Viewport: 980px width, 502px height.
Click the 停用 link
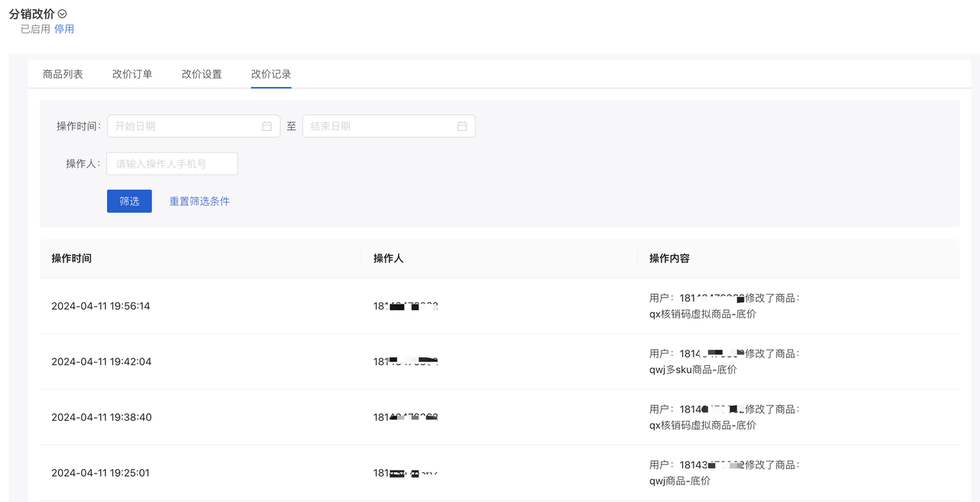pos(64,29)
